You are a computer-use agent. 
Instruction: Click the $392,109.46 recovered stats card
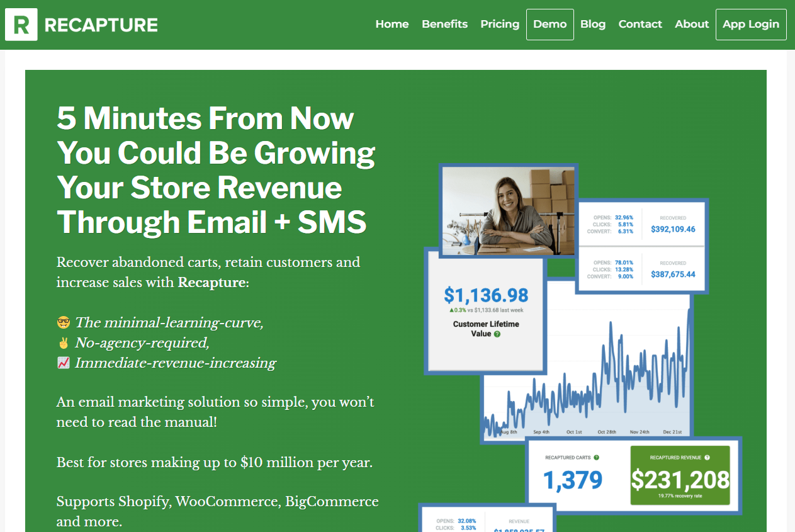tap(642, 224)
